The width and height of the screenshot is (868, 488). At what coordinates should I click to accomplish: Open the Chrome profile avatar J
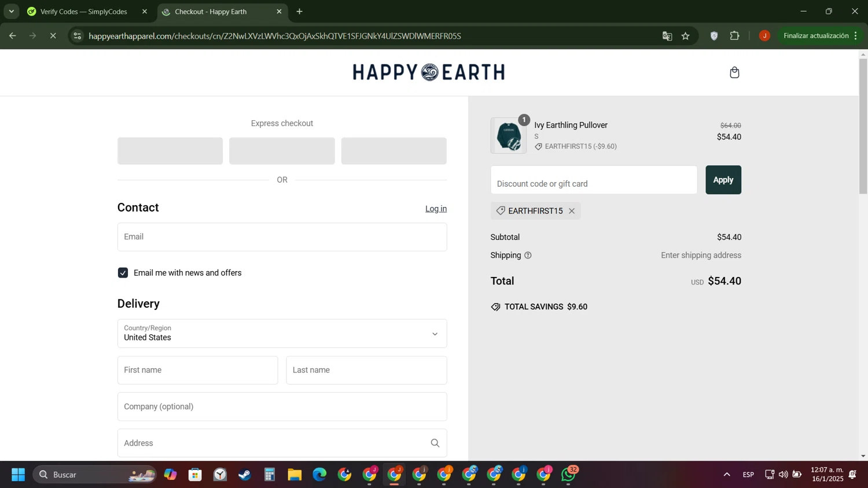764,36
